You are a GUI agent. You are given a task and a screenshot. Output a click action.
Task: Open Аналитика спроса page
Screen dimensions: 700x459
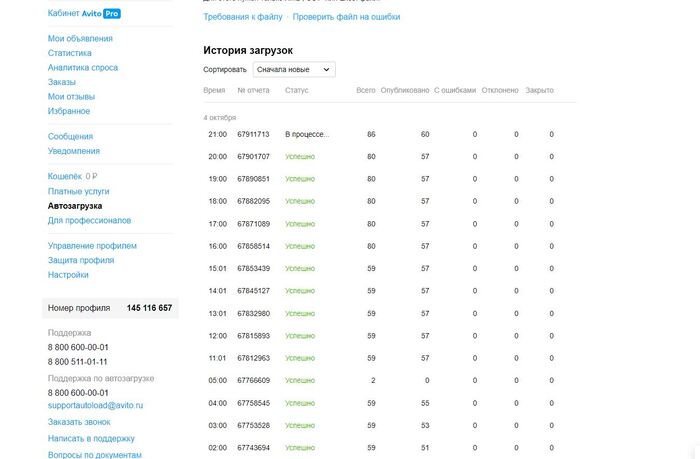click(83, 67)
